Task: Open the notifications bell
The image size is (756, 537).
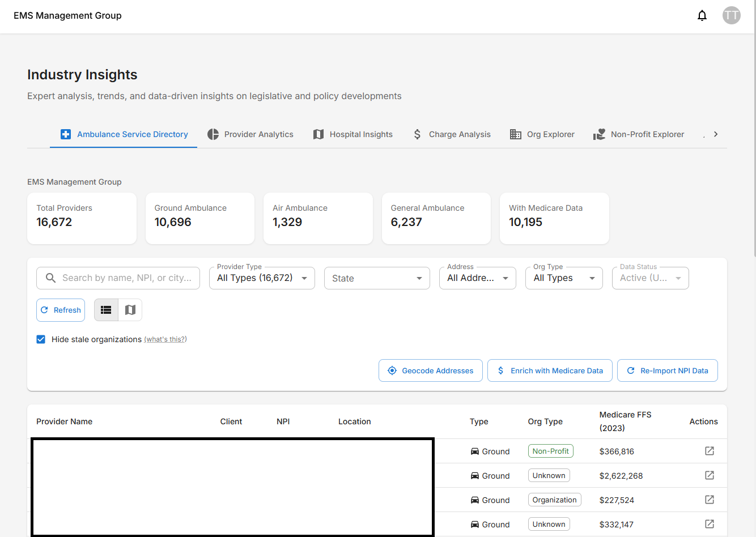Action: [x=702, y=15]
